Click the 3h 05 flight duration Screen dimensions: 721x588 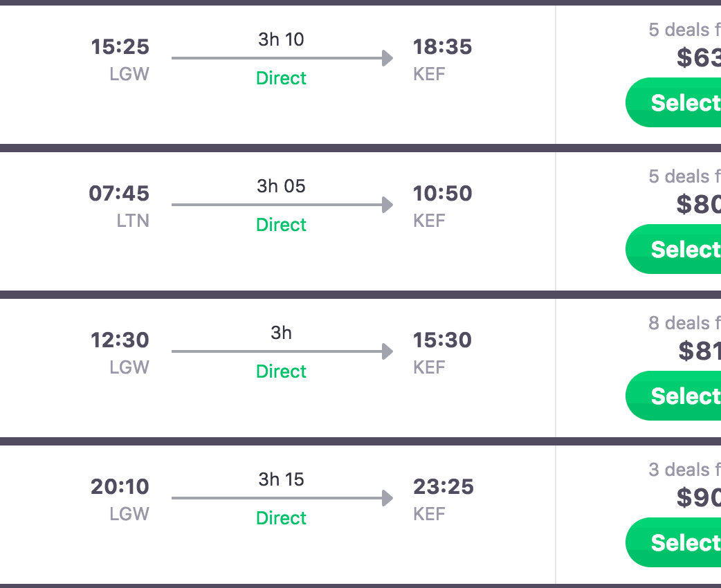click(281, 186)
